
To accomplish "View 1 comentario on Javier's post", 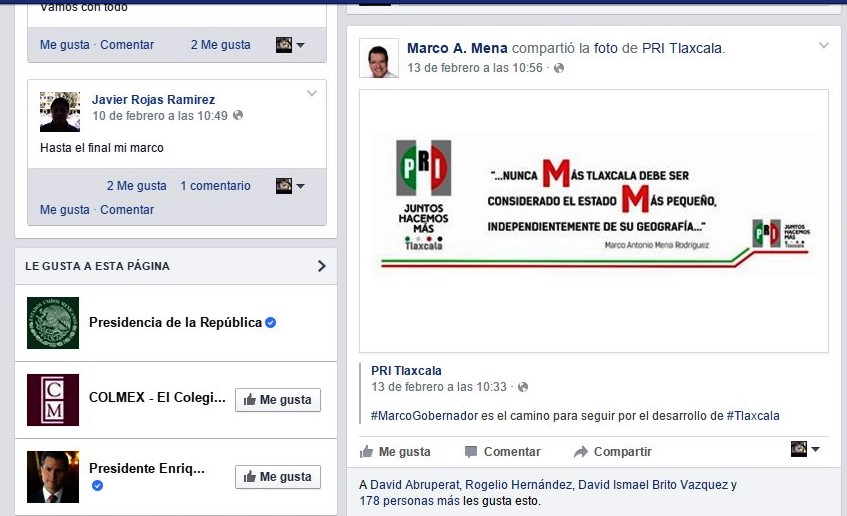I will pyautogui.click(x=216, y=185).
